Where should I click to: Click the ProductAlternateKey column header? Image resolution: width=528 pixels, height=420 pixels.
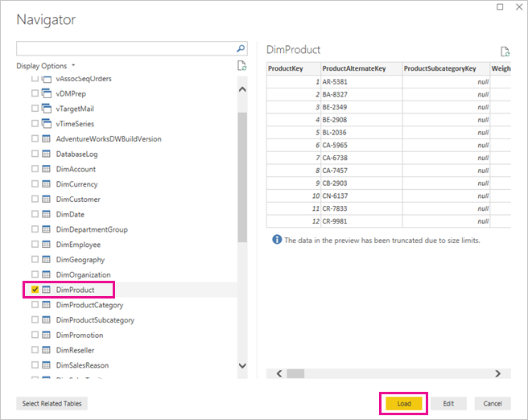pyautogui.click(x=361, y=68)
